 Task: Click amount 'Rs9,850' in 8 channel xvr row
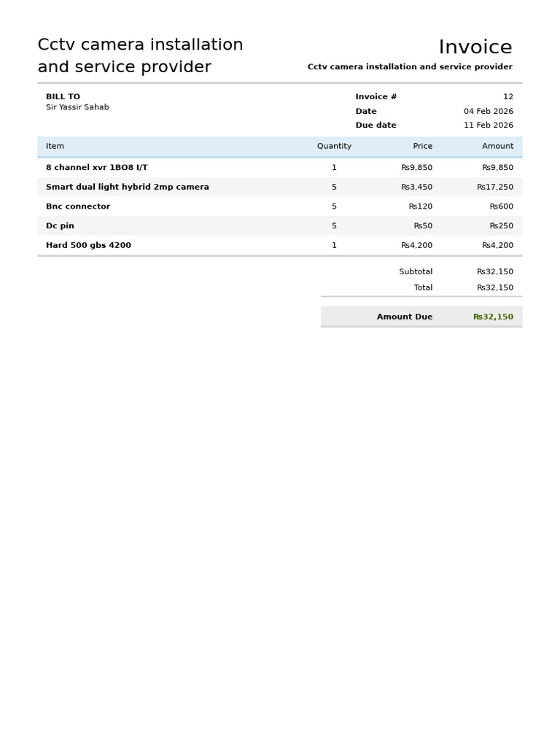[x=497, y=167]
